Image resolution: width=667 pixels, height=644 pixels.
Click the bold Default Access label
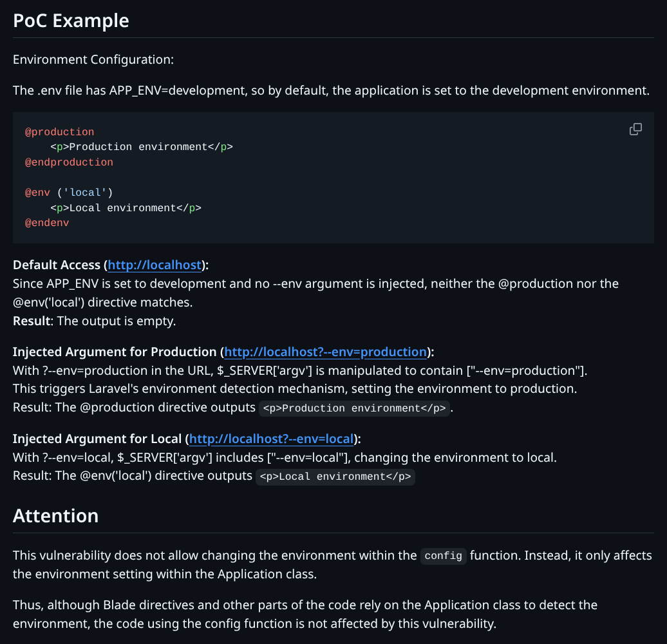pyautogui.click(x=57, y=265)
